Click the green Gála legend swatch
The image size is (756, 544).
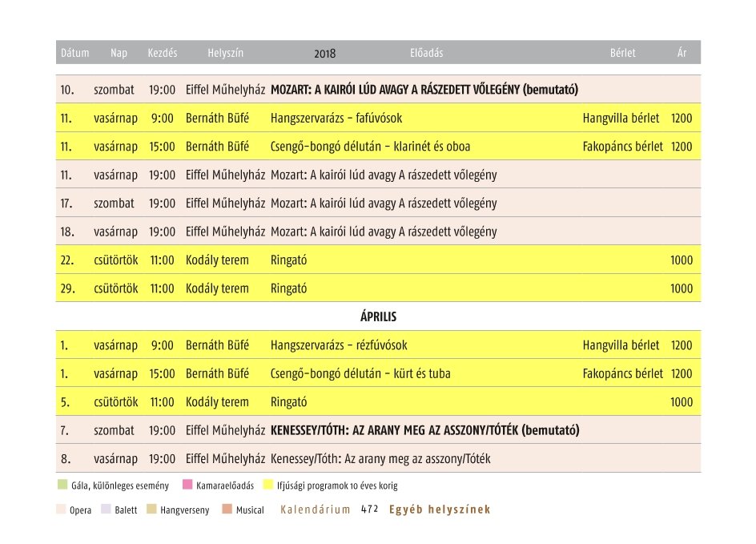tap(62, 484)
